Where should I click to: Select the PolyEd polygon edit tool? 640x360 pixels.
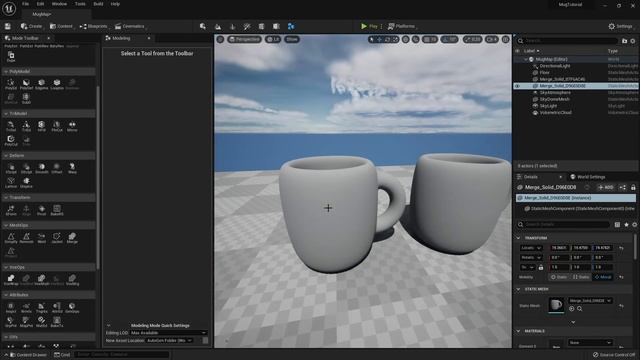pos(11,84)
